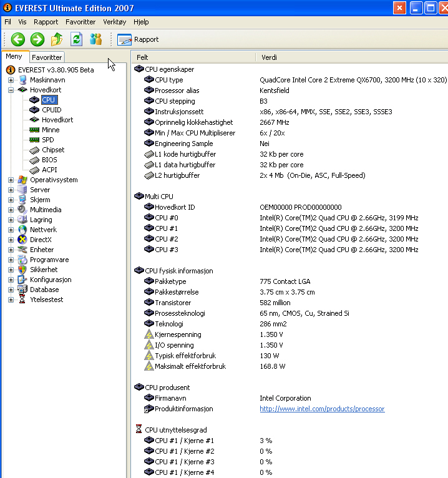The width and height of the screenshot is (448, 478).
Task: Select the Maksimalt effektforbruk row
Action: [x=215, y=366]
